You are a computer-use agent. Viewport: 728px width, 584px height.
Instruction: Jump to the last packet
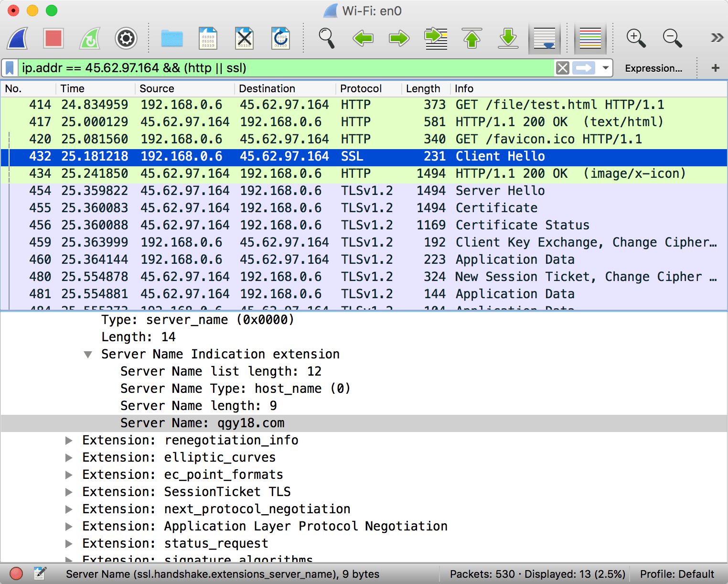tap(508, 38)
